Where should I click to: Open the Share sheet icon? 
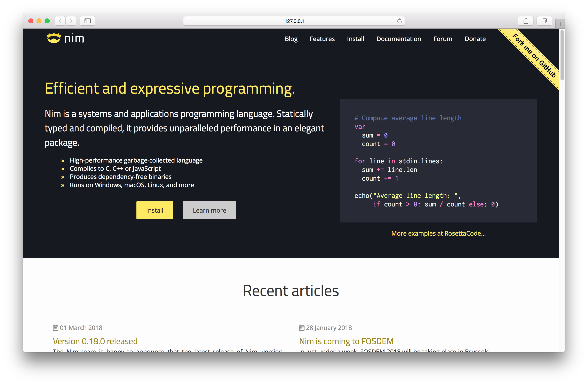point(525,21)
